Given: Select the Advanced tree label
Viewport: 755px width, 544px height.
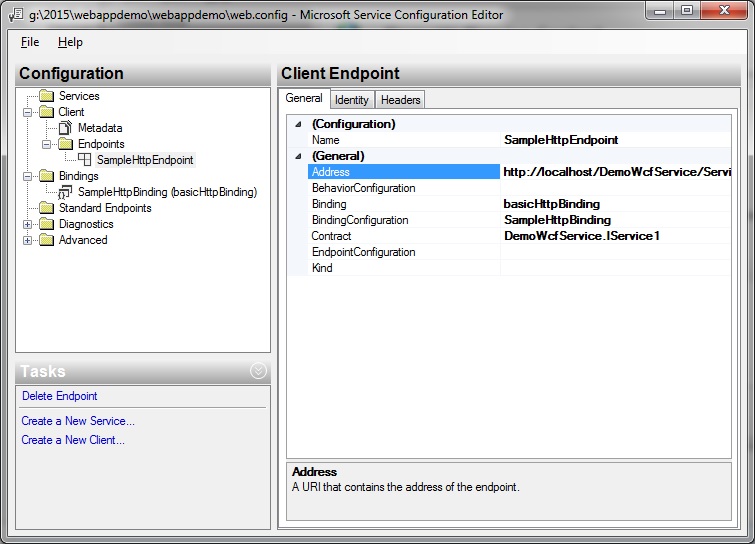Looking at the screenshot, I should click(x=83, y=240).
